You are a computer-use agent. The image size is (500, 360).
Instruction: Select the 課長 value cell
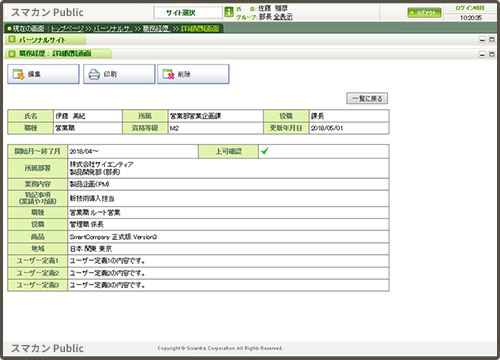[349, 116]
